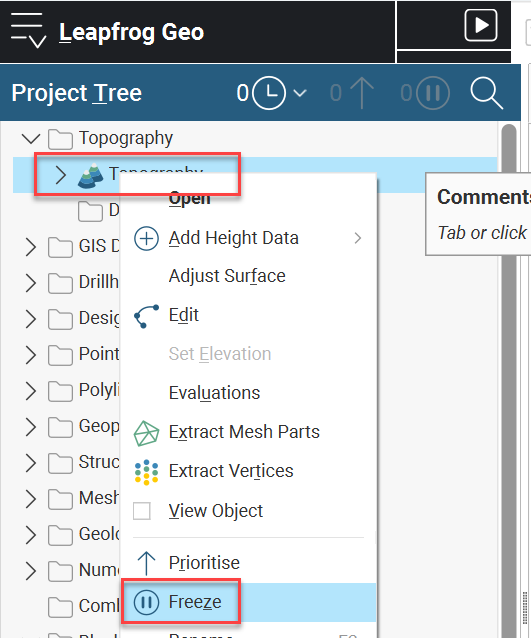Viewport: 531px width, 638px height.
Task: Click the processing queue clock icon
Action: pos(269,93)
